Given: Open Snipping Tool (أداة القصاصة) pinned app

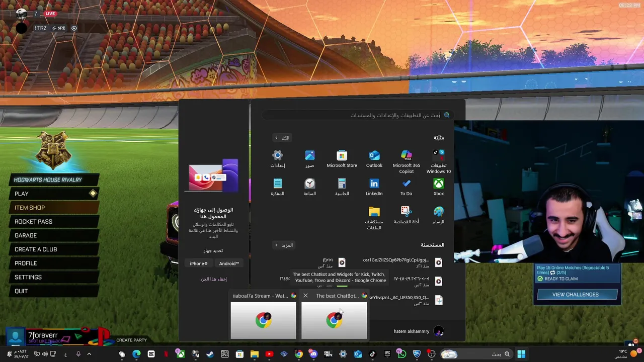Looking at the screenshot, I should [x=406, y=215].
